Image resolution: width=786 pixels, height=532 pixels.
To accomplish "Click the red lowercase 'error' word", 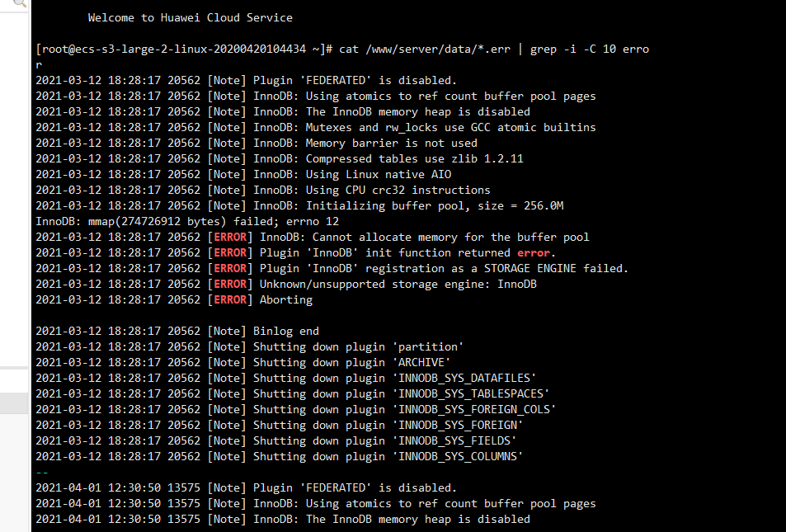I will (534, 252).
